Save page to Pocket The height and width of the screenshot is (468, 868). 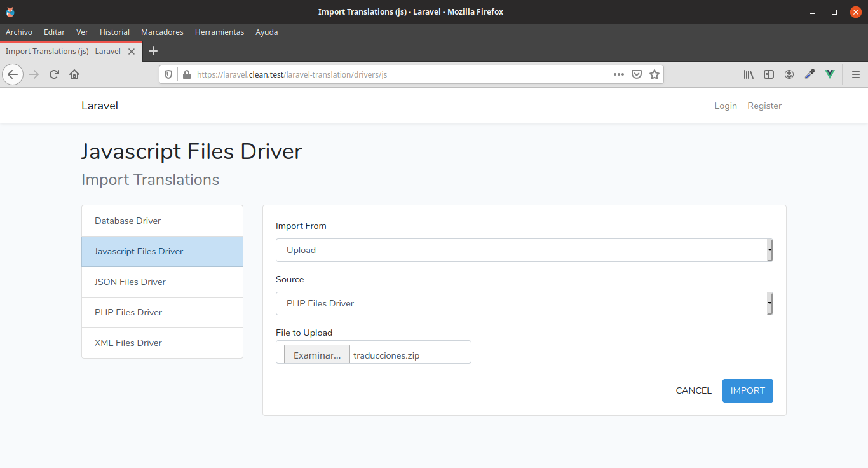[x=637, y=74]
